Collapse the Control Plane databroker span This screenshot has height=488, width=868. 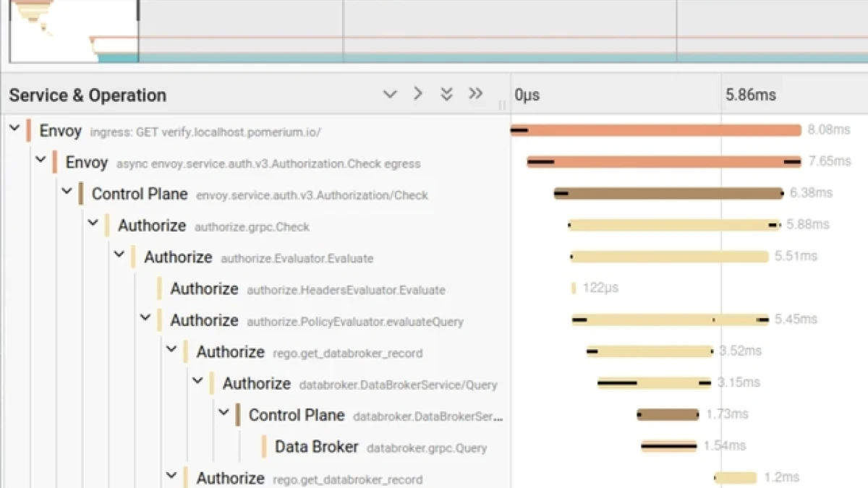223,412
